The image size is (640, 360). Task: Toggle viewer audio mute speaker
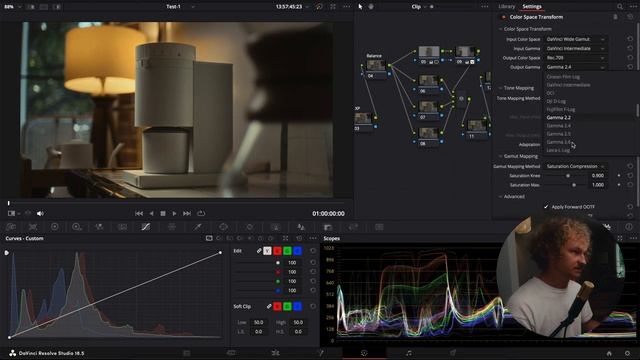40,213
